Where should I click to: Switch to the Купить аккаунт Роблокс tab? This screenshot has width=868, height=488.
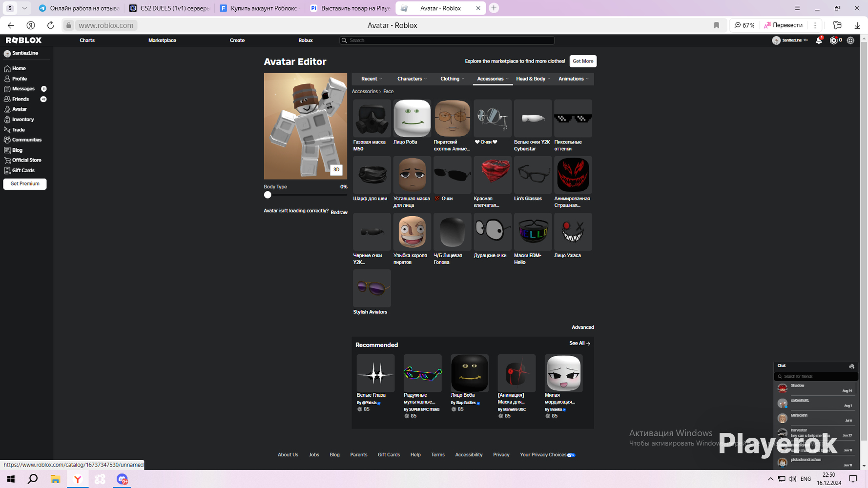[x=259, y=8]
